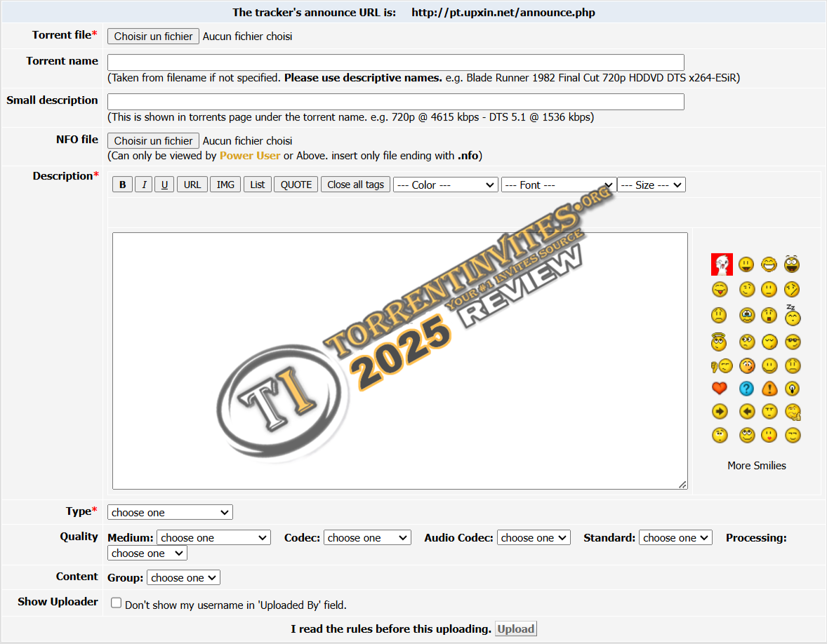Insert the red heart icon
This screenshot has width=827, height=644.
pos(720,389)
